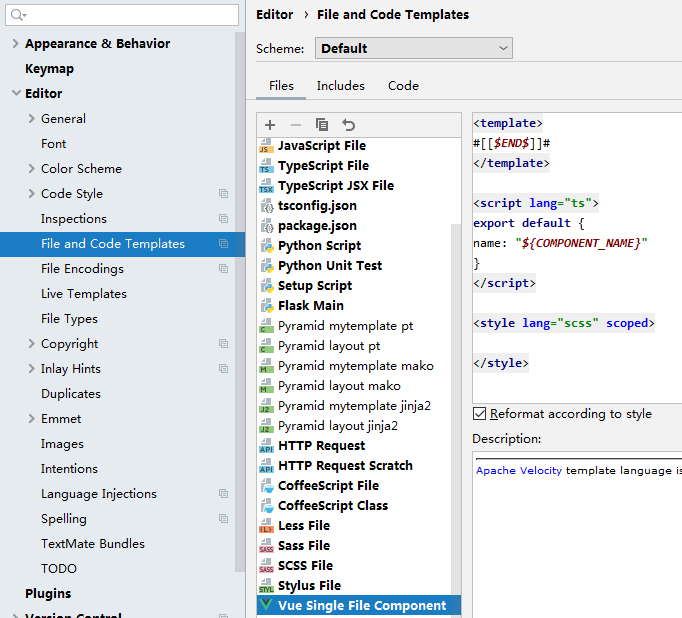Image resolution: width=682 pixels, height=618 pixels.
Task: Select the Setup Script template
Action: tap(315, 286)
